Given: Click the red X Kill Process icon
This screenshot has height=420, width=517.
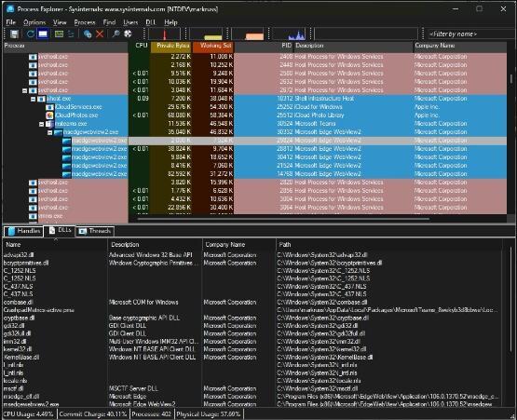Looking at the screenshot, I should [100, 34].
